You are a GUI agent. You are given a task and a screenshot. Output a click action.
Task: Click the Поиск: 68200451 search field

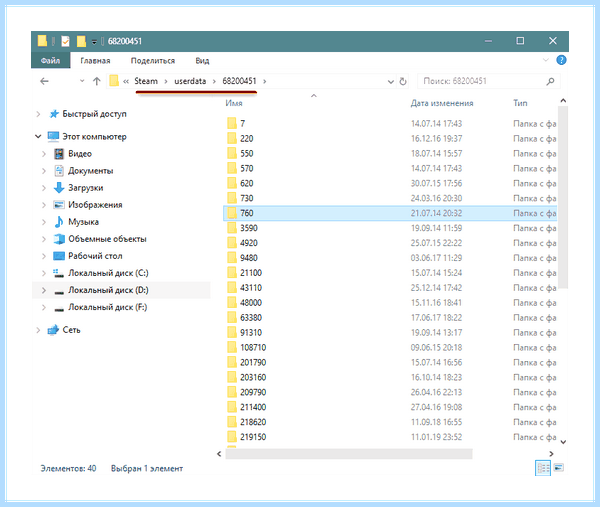[483, 81]
